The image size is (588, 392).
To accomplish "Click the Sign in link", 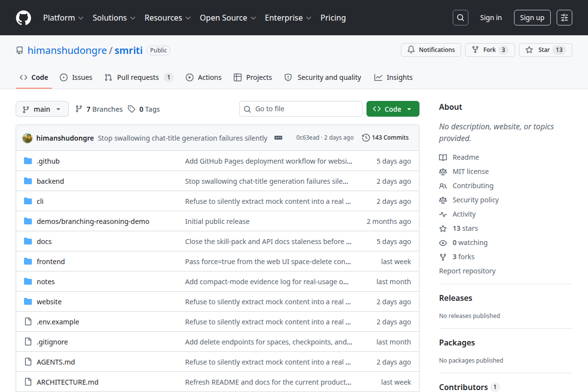I will click(x=491, y=18).
